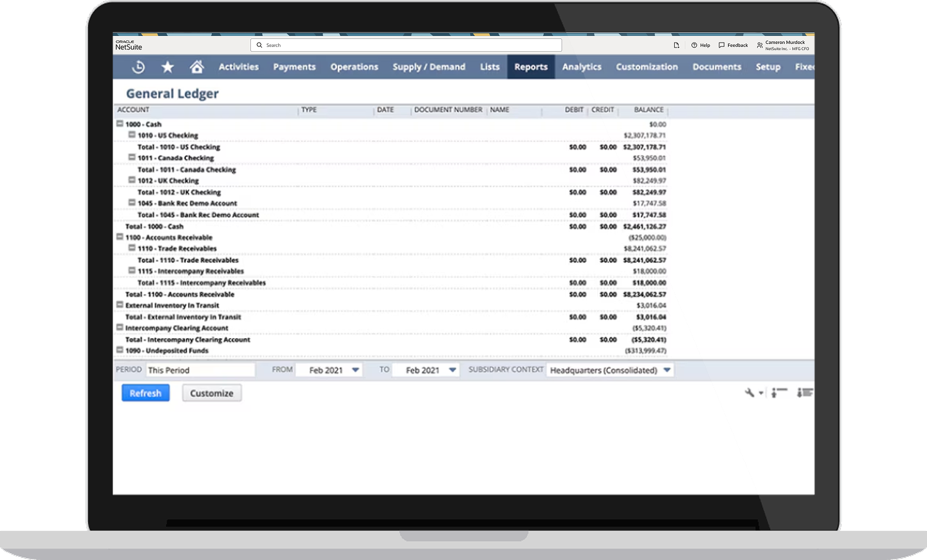Click the Feedback speech bubble icon
927x560 pixels.
coord(721,45)
